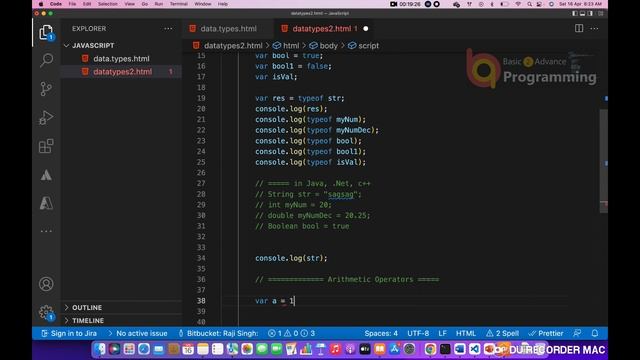
Task: Click No active issue in status bar
Action: click(138, 333)
